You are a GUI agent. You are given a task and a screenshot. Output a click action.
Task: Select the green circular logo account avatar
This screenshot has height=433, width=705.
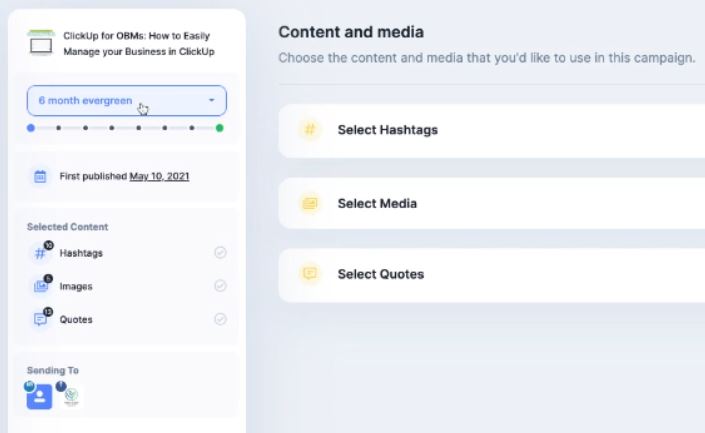point(69,396)
